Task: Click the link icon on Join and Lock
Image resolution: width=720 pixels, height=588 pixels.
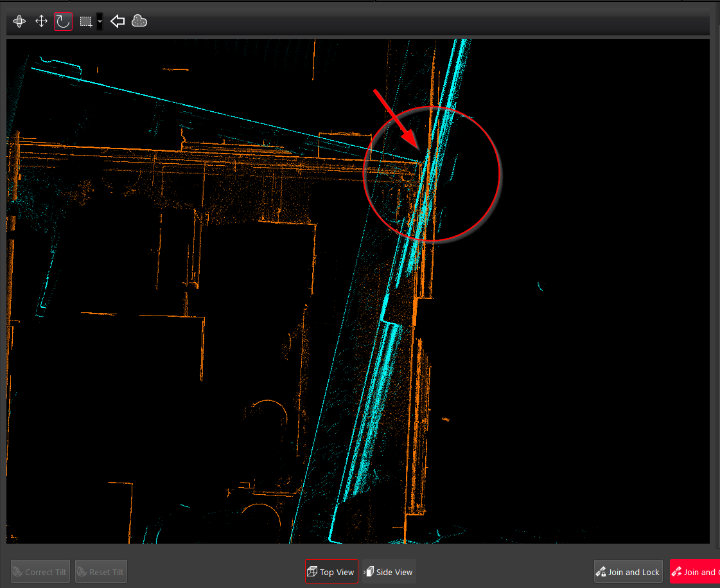Action: [x=601, y=572]
